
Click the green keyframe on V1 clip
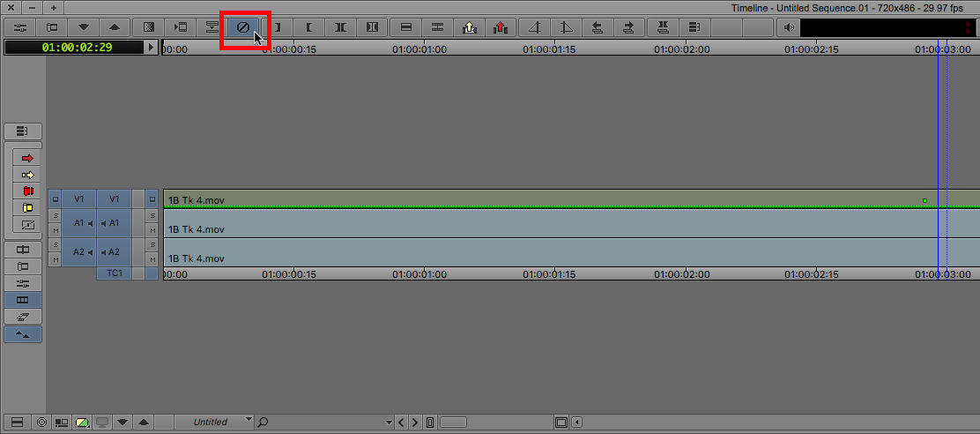coord(925,201)
